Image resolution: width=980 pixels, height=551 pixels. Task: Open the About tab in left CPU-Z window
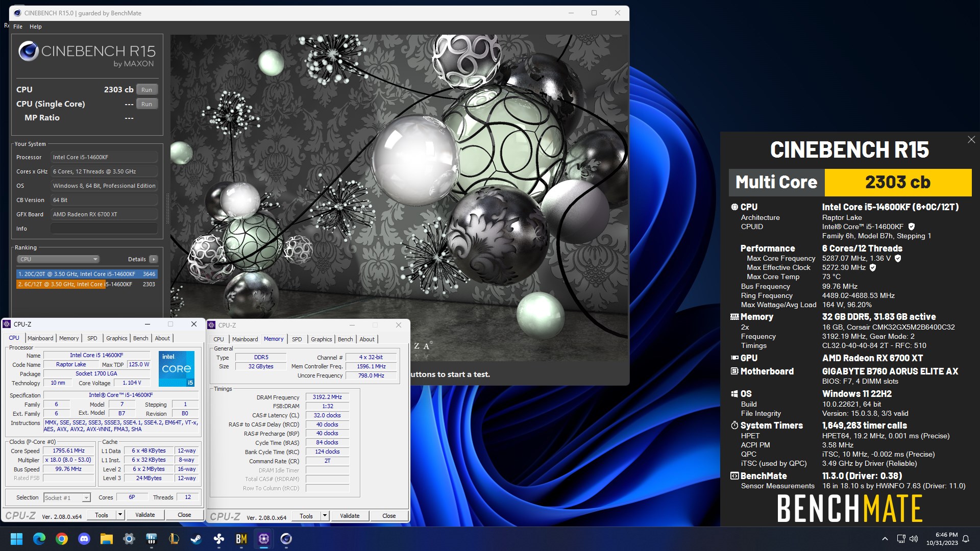162,338
